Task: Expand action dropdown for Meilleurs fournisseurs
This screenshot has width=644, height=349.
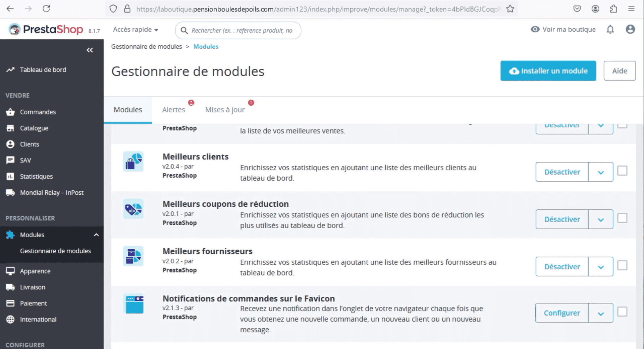Action: (601, 267)
